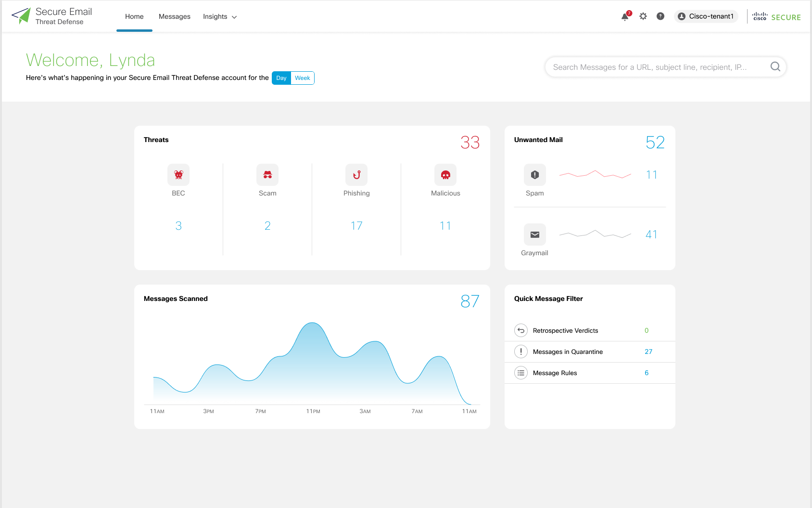Click the Graymail envelope icon
The height and width of the screenshot is (508, 812).
(x=535, y=234)
